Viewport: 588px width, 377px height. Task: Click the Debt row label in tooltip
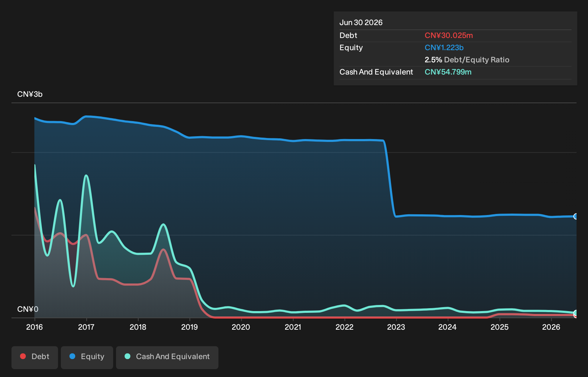coord(348,35)
